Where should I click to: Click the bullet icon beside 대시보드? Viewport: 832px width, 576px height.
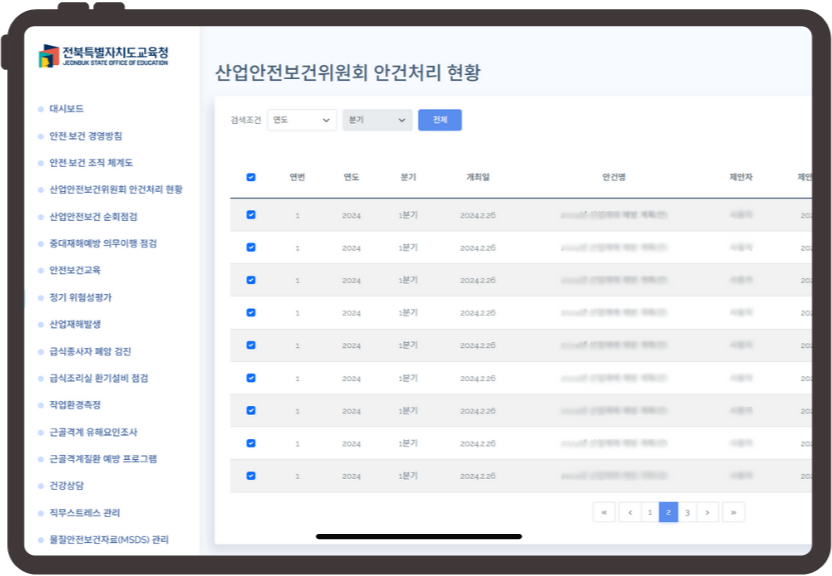tap(40, 109)
